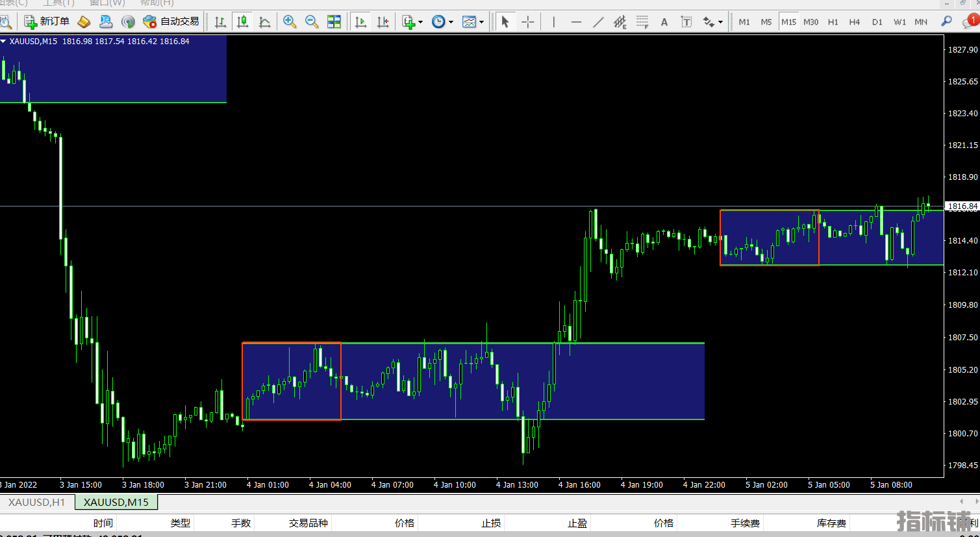Select the text tool (A)
Image resolution: width=980 pixels, height=537 pixels.
coord(664,21)
